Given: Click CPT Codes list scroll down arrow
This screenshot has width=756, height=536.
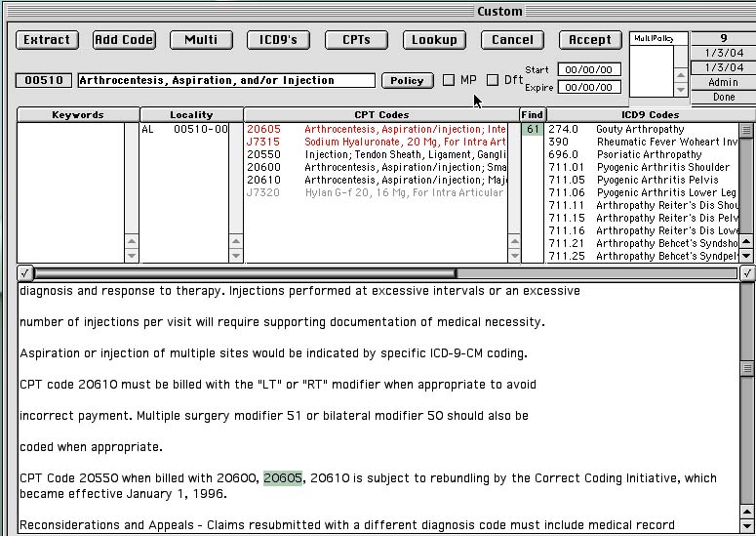Looking at the screenshot, I should tap(514, 255).
